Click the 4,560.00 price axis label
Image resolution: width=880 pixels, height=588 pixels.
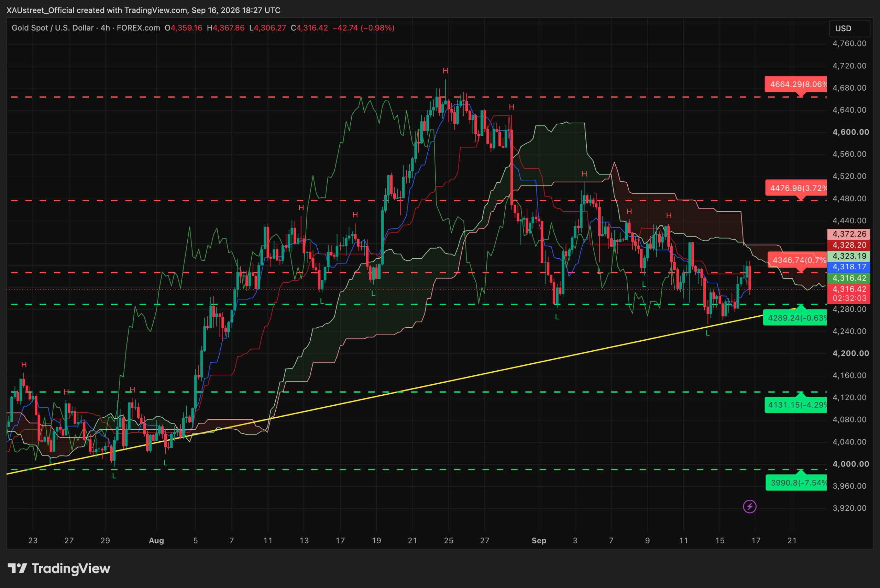849,154
